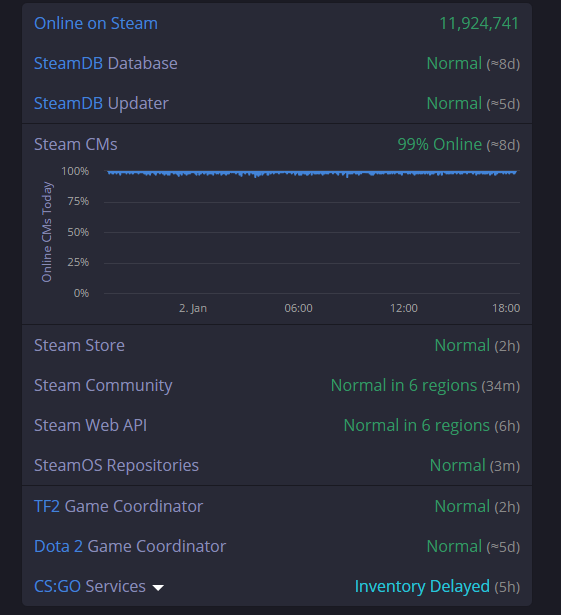Open the 'Online on Steam' link
This screenshot has height=615, width=561.
click(x=96, y=24)
